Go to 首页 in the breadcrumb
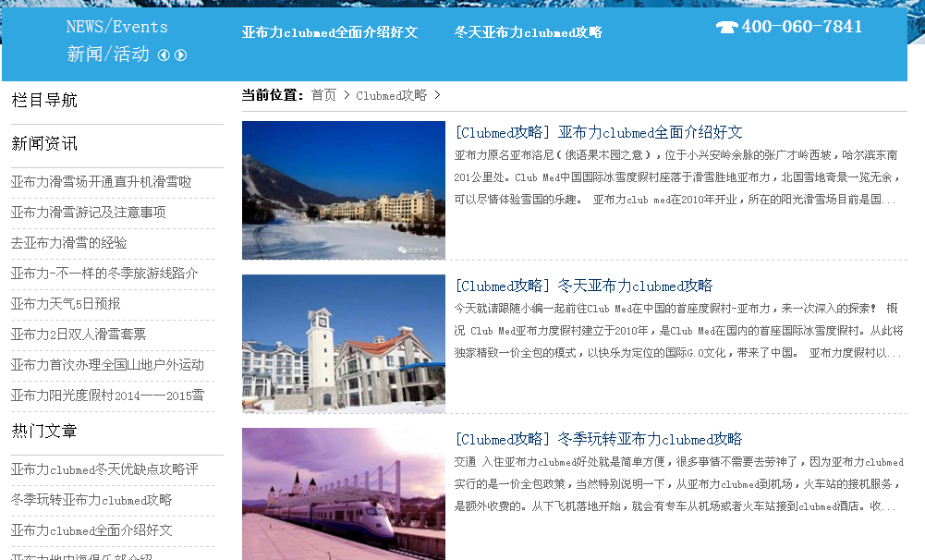Image resolution: width=925 pixels, height=560 pixels. point(323,95)
